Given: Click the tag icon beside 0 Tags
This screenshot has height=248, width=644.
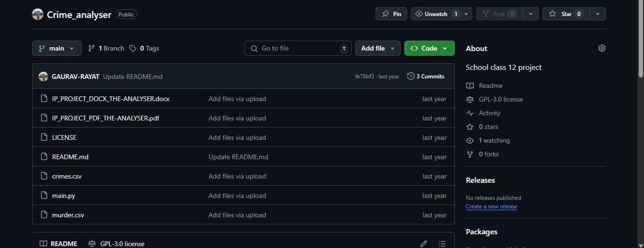Looking at the screenshot, I should [133, 48].
